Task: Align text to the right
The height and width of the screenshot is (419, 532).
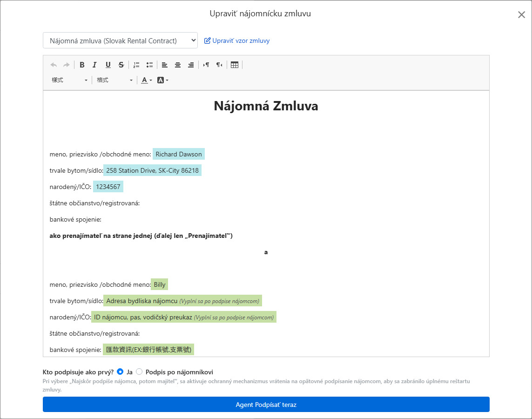Action: [x=191, y=65]
